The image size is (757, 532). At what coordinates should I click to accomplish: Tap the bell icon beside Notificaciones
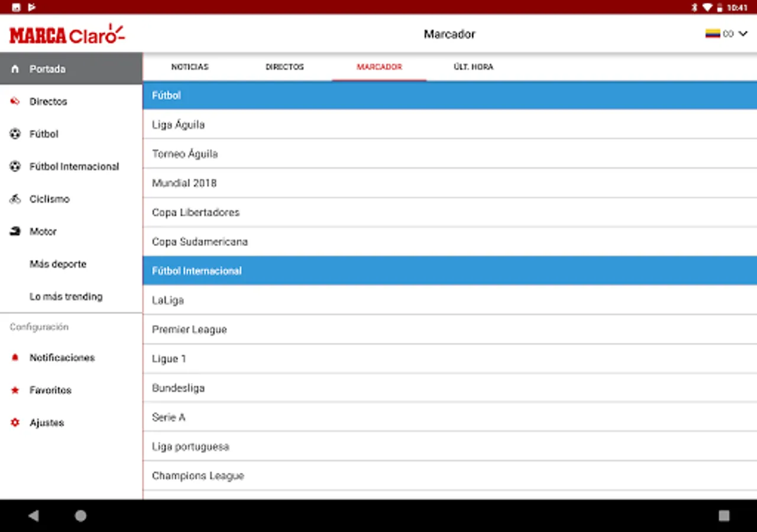(15, 358)
